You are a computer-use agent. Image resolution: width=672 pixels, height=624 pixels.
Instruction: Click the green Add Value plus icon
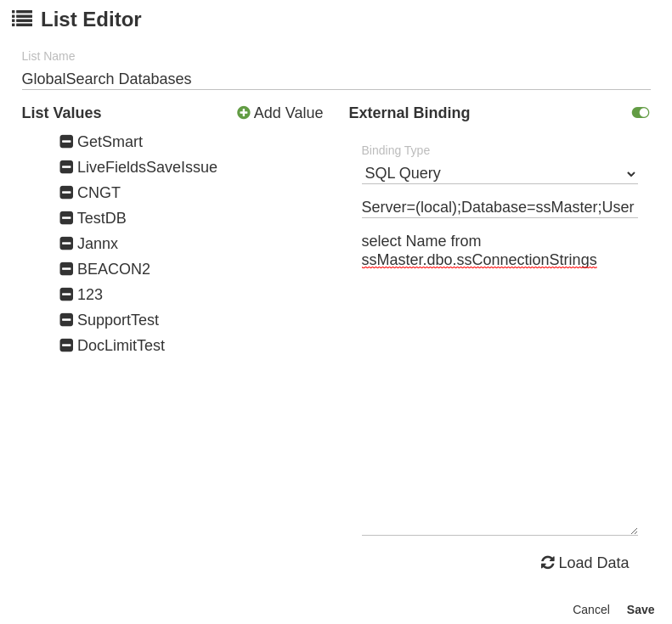click(244, 113)
